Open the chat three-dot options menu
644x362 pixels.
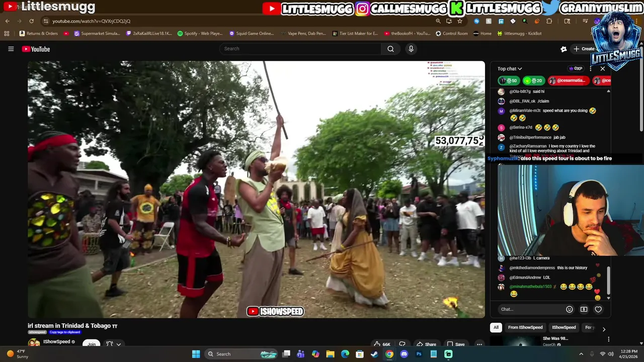pos(591,69)
